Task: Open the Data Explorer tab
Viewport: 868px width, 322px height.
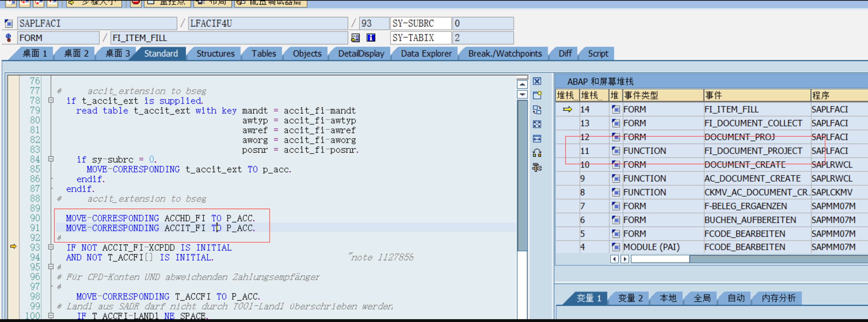Action: click(426, 54)
